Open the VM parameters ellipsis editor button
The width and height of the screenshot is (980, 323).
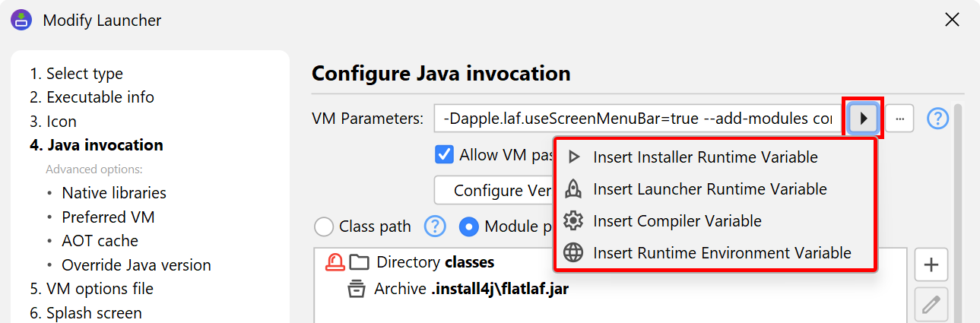899,119
